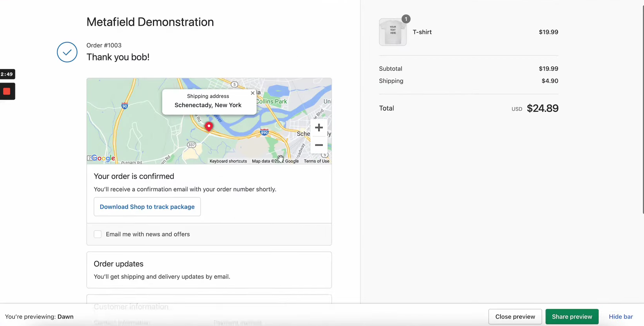The width and height of the screenshot is (644, 326).
Task: Click the red map location pin
Action: [x=209, y=127]
